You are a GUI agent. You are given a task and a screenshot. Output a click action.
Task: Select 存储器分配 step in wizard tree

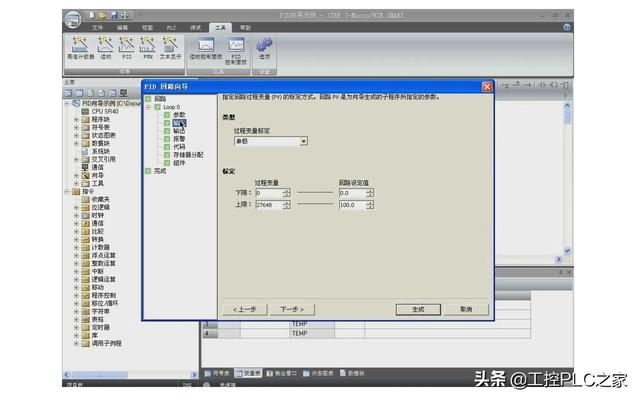188,155
